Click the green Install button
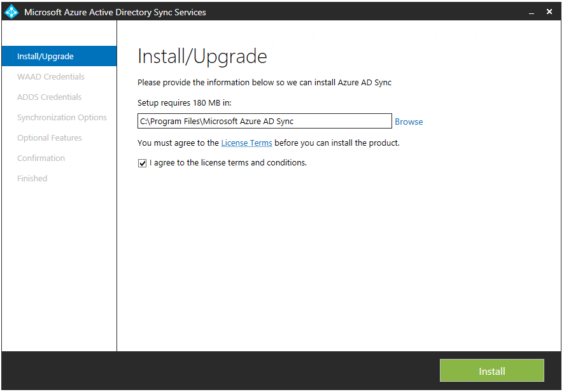 (x=491, y=370)
